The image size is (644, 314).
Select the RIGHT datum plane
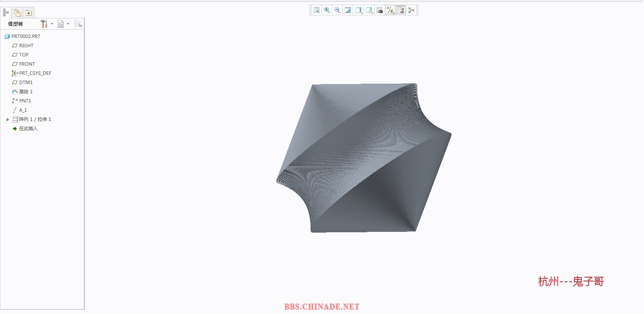pos(26,46)
